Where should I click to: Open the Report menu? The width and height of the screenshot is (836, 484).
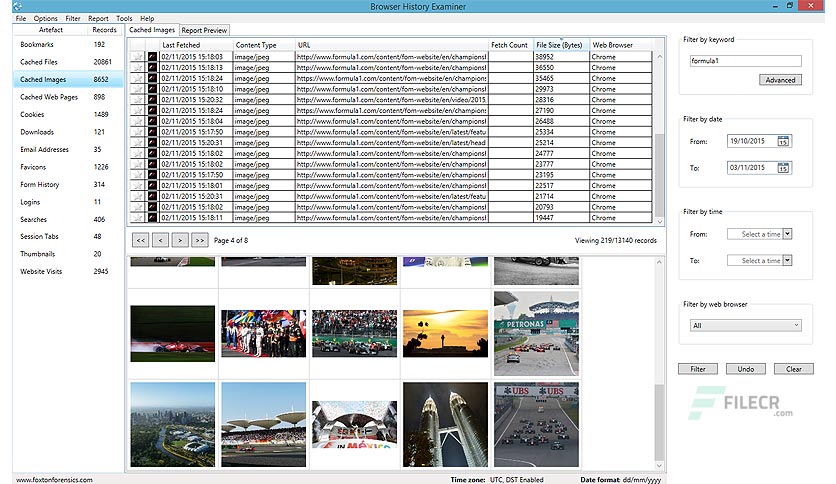98,18
